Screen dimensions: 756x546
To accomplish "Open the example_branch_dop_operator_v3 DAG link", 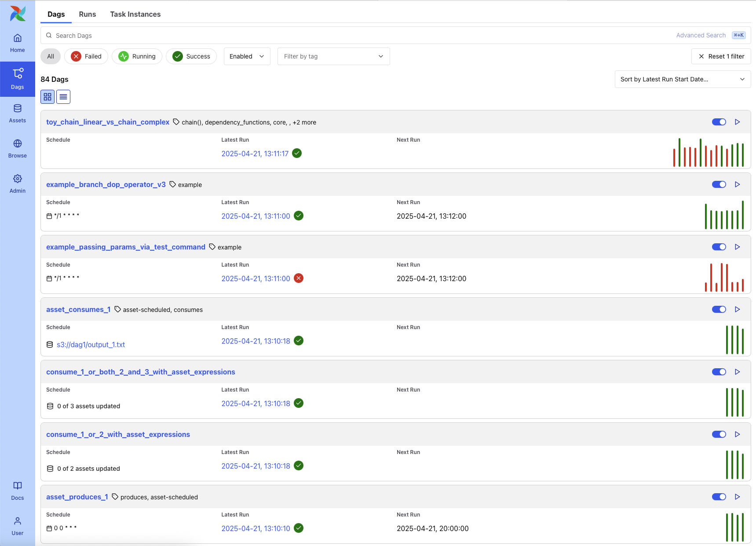I will [x=106, y=184].
